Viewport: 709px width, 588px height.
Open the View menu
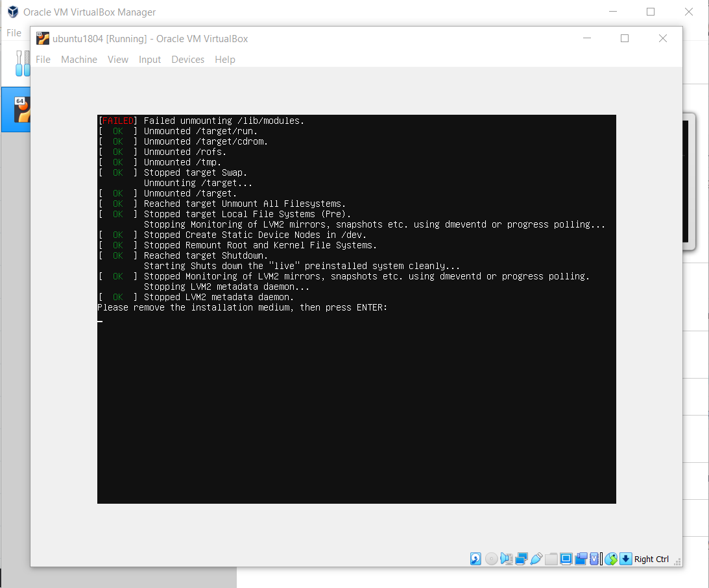(118, 60)
